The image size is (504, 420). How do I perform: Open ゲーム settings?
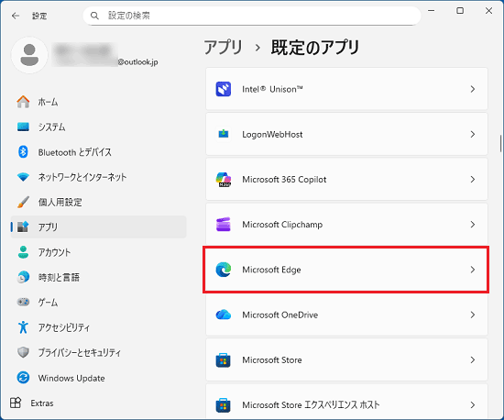click(x=98, y=302)
